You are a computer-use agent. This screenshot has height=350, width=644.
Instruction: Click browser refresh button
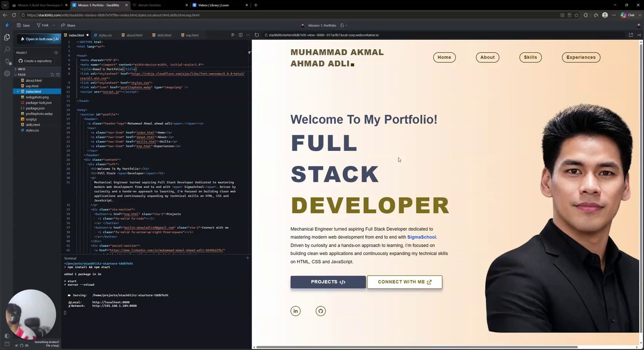(14, 15)
